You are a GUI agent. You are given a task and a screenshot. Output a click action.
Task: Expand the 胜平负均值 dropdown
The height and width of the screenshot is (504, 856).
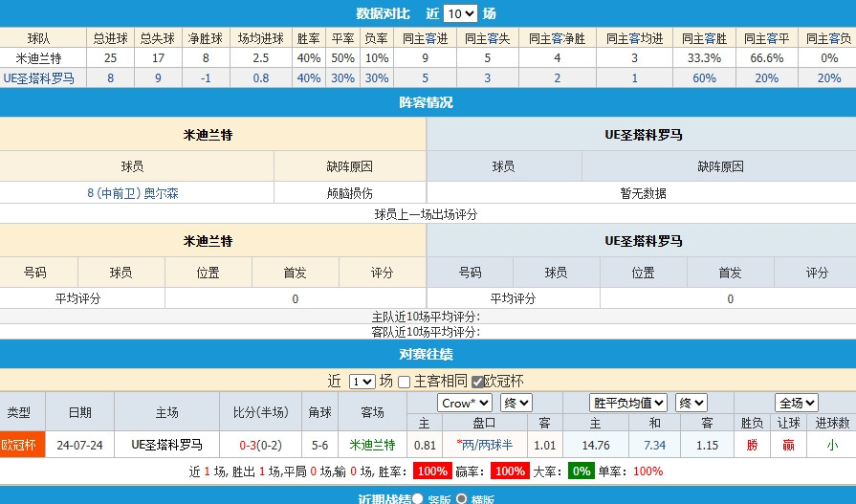pyautogui.click(x=628, y=403)
